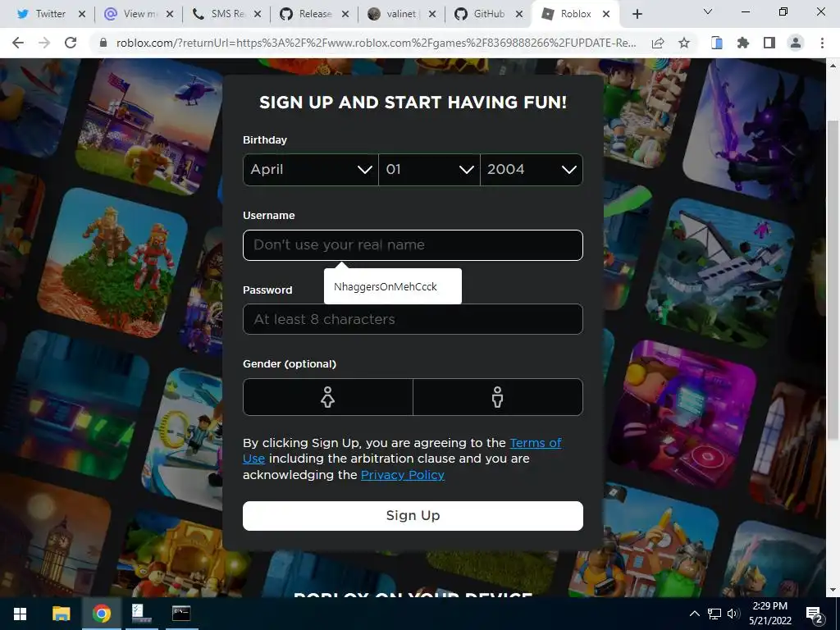Screen dimensions: 840x630
Task: Share this page icon
Action: pos(658,43)
